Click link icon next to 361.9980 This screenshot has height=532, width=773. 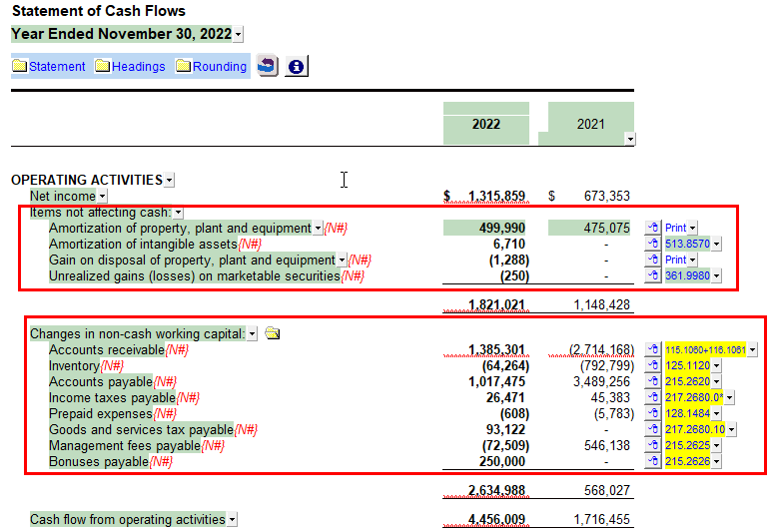click(x=653, y=275)
